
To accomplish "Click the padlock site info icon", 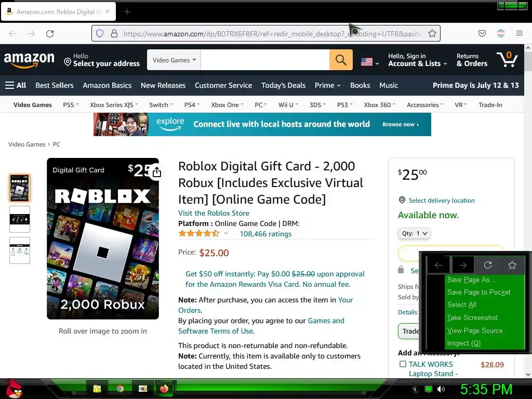I will [114, 33].
